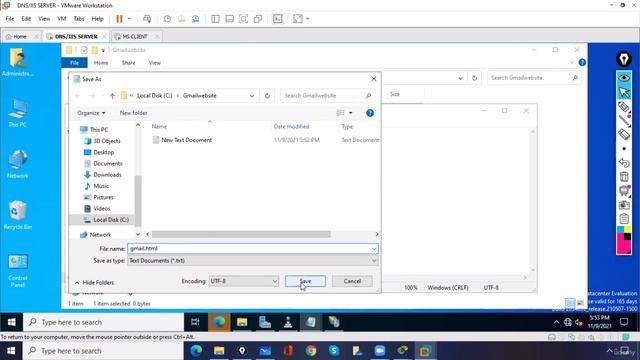
Task: Expand the address path dropdown in Save As
Action: 252,96
